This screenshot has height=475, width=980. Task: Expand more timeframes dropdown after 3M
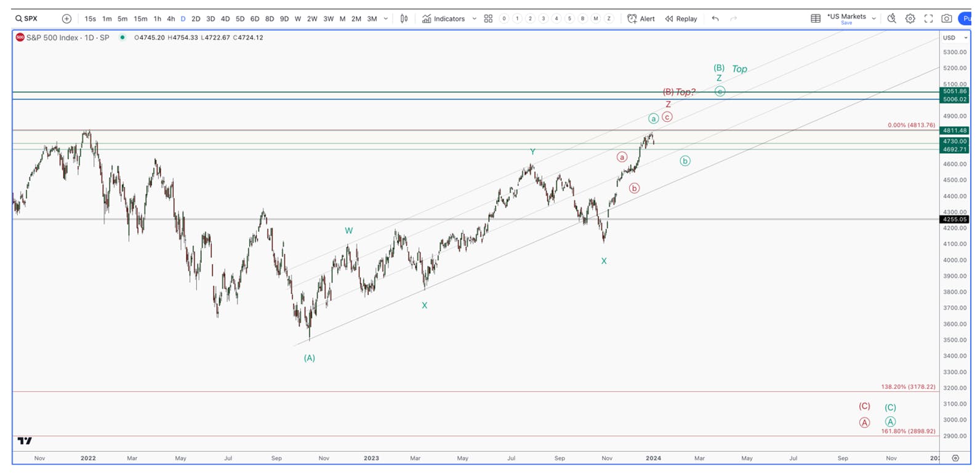386,19
